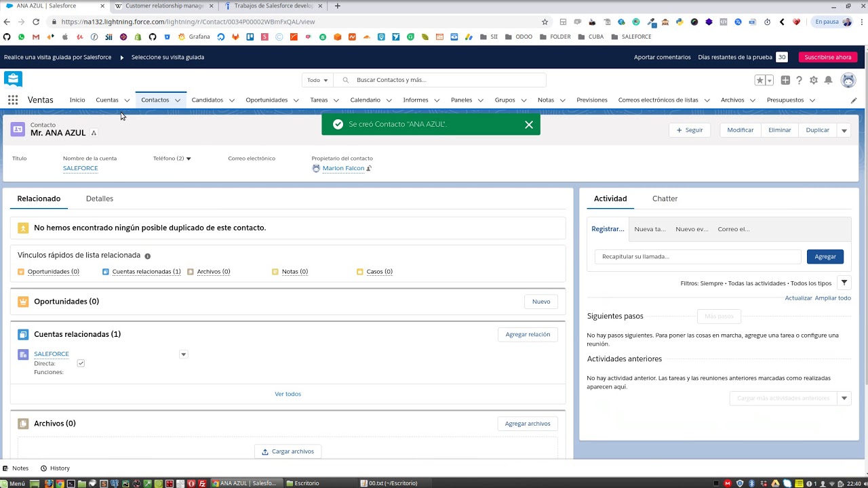Screen dimensions: 868x488
Task: Open the favorites star icon
Action: 760,80
